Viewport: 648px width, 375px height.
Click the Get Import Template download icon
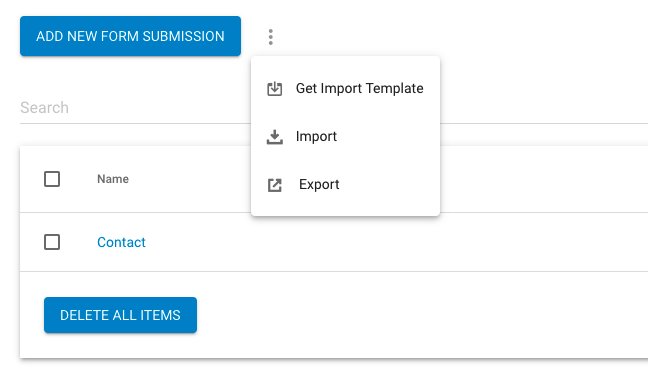click(274, 88)
